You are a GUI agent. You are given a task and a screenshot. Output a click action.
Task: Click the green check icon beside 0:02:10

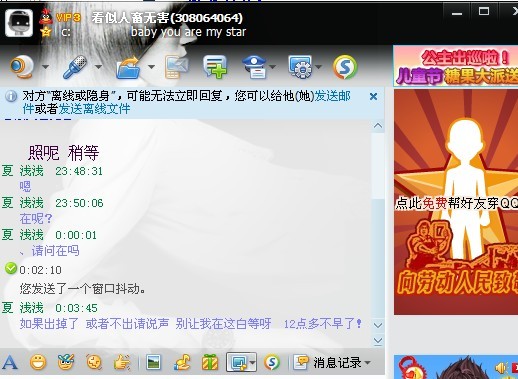(11, 268)
